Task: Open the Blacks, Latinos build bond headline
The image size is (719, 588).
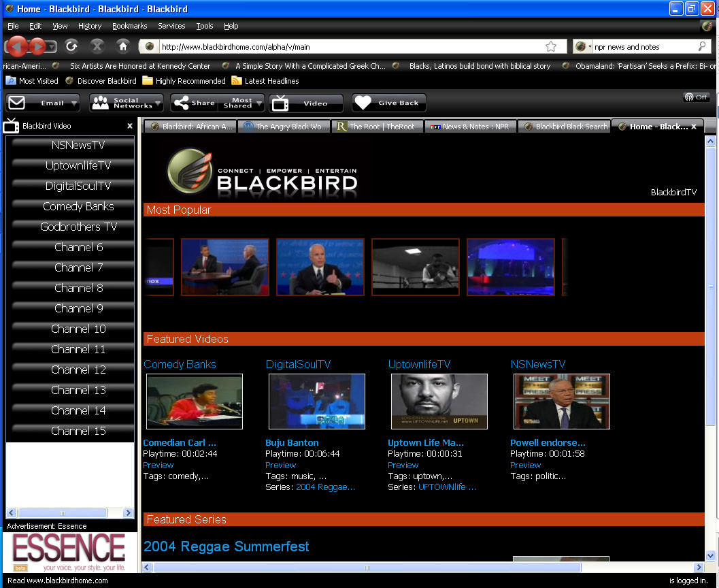Action: click(480, 65)
